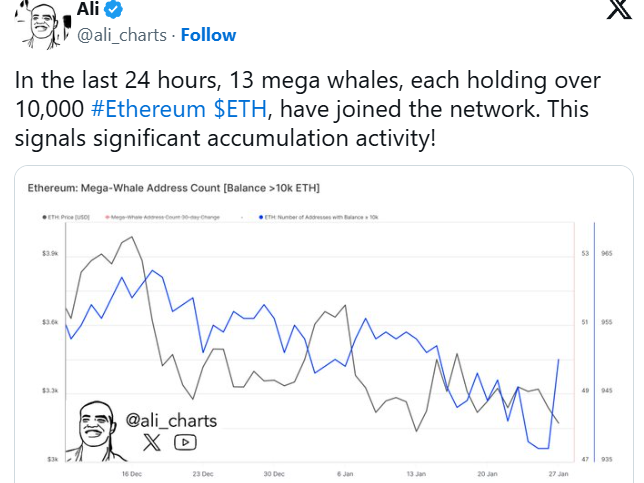Click the X icon in chart watermark
The width and height of the screenshot is (644, 483).
[x=152, y=442]
